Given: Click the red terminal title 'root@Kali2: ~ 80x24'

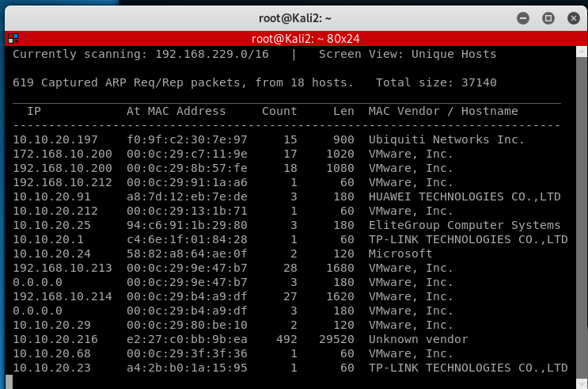Looking at the screenshot, I should click(x=305, y=39).
